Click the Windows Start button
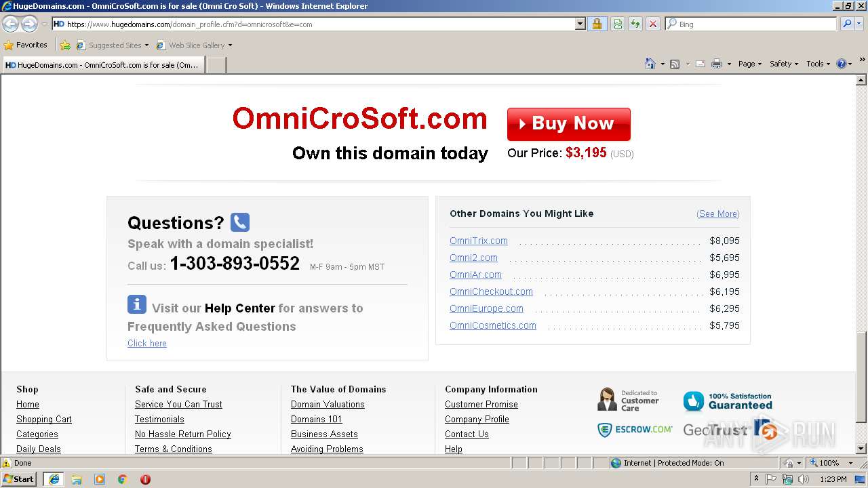Viewport: 868px width, 488px height. pos(19,479)
